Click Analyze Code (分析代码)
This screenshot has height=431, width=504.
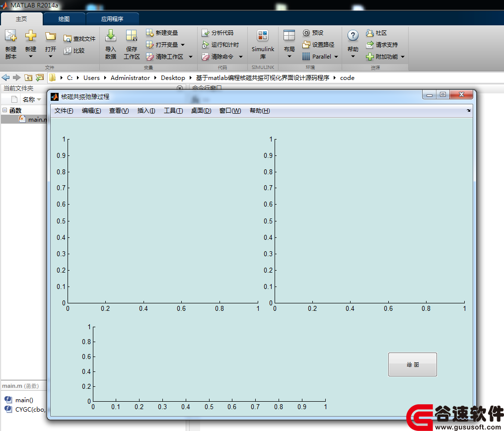click(x=217, y=33)
